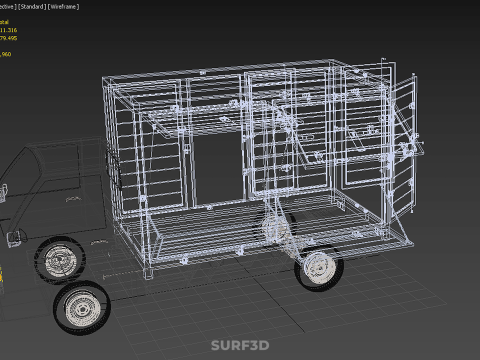Select the upper-left wheel beneath the dark vehicle

pos(60,260)
